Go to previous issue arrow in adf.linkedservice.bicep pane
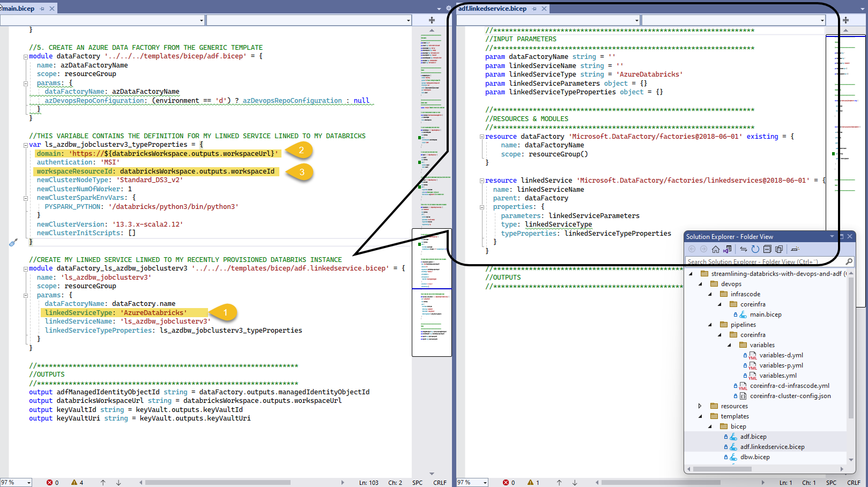 559,483
